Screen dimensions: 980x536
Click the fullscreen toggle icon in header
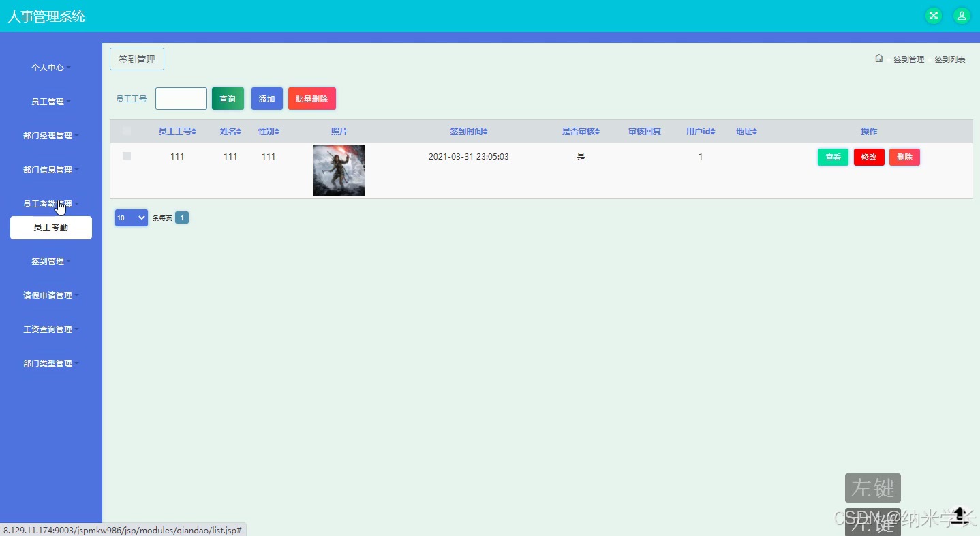pos(934,16)
